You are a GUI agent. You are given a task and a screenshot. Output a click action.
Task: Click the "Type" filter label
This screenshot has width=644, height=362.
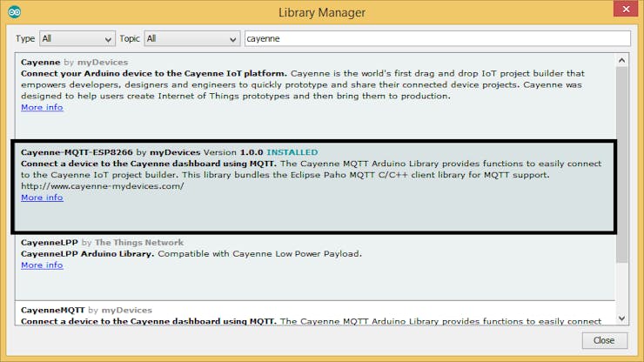point(25,38)
